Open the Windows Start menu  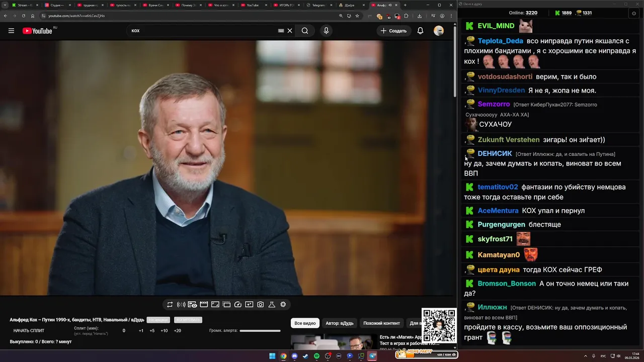[272, 356]
